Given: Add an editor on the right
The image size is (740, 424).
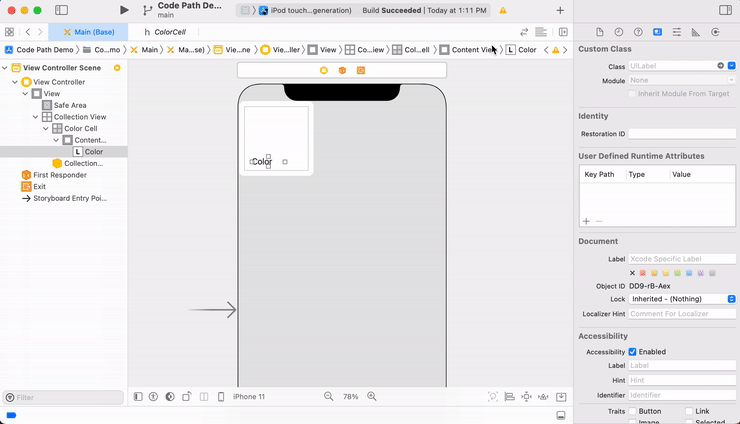Looking at the screenshot, I should 563,32.
